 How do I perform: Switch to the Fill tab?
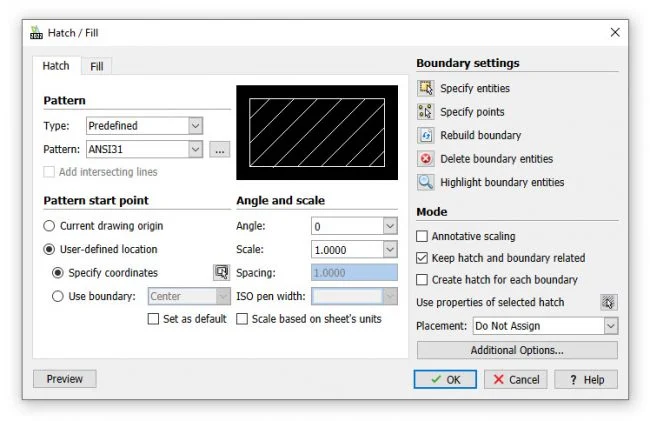(x=97, y=66)
